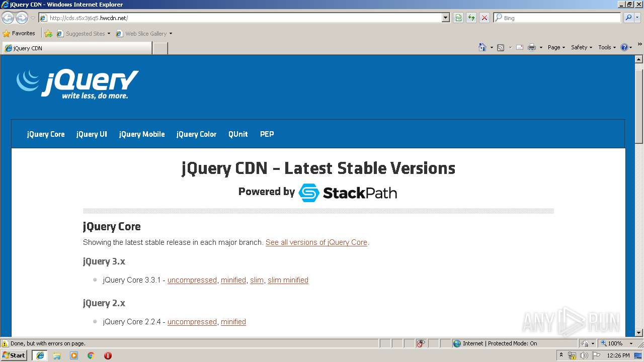Show more command bar items chevron

click(x=640, y=45)
